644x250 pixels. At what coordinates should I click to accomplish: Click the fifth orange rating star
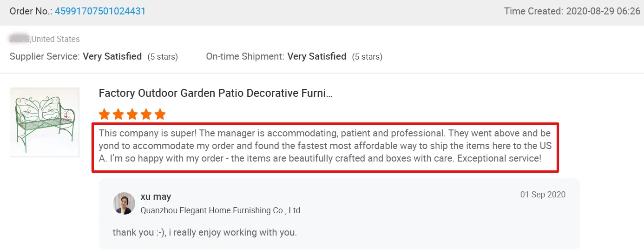[x=160, y=114]
